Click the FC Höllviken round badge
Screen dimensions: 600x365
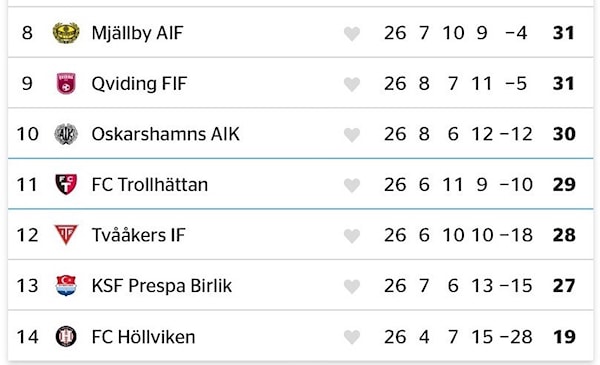(x=66, y=336)
